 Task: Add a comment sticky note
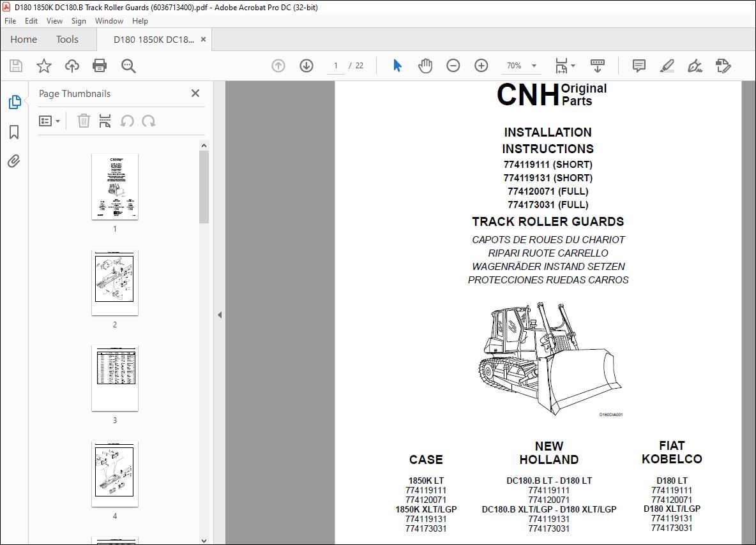(639, 66)
